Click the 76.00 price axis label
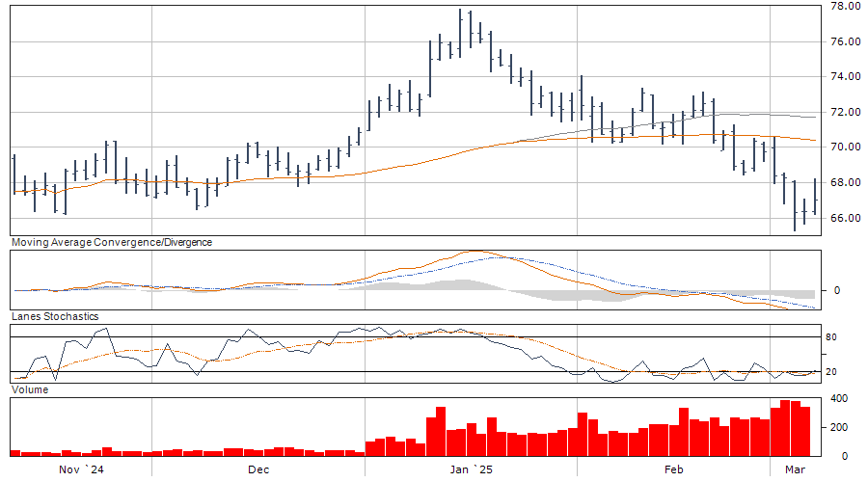The width and height of the screenshot is (868, 482). (846, 42)
